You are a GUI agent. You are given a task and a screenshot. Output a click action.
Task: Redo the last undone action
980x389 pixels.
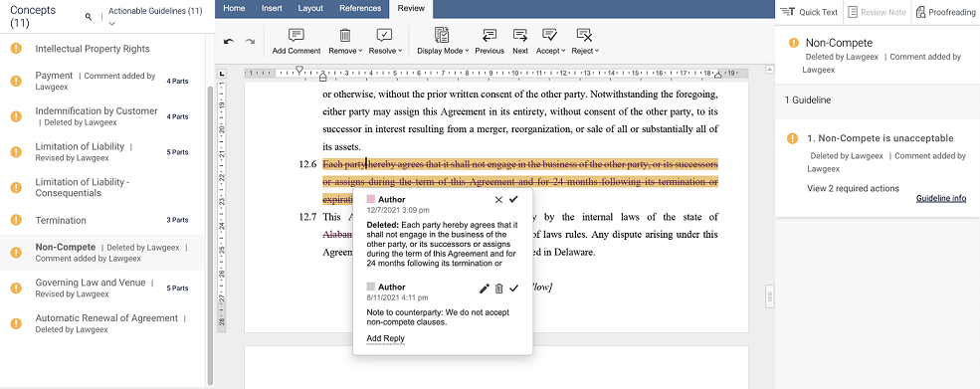point(250,41)
